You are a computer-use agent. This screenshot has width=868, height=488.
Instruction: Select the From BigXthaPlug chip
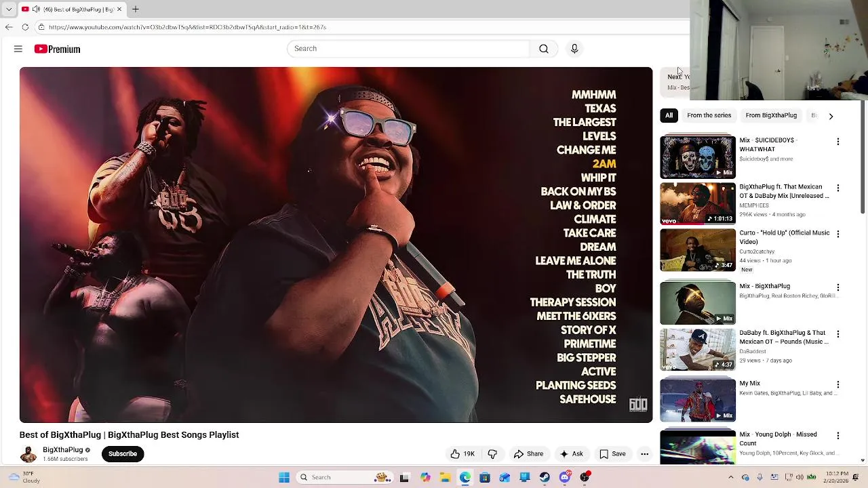tap(771, 115)
